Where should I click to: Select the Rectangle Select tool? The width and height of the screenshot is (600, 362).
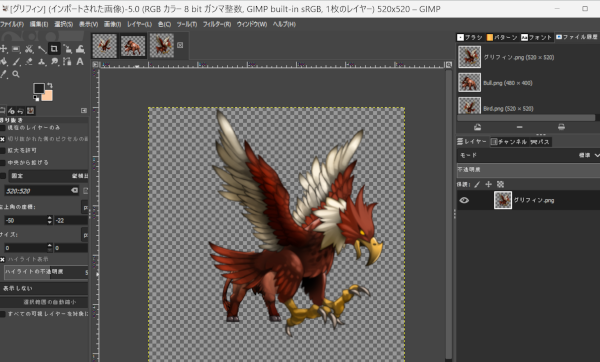[x=16, y=49]
